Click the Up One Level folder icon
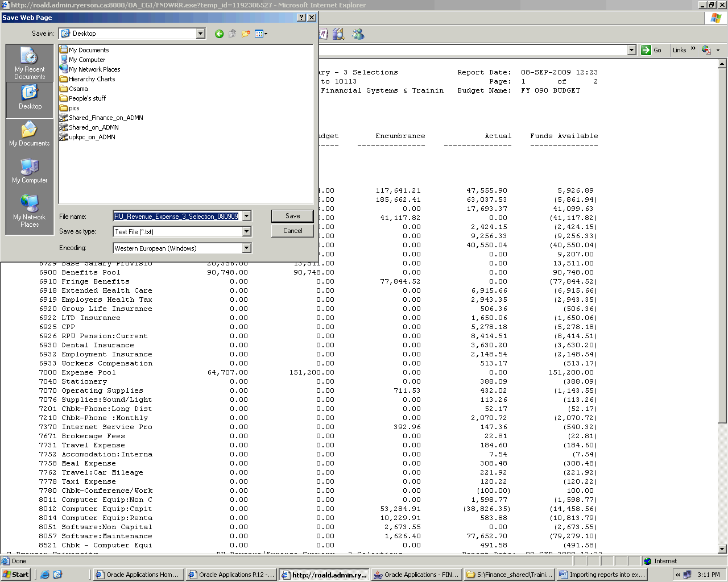728x582 pixels. (x=232, y=34)
